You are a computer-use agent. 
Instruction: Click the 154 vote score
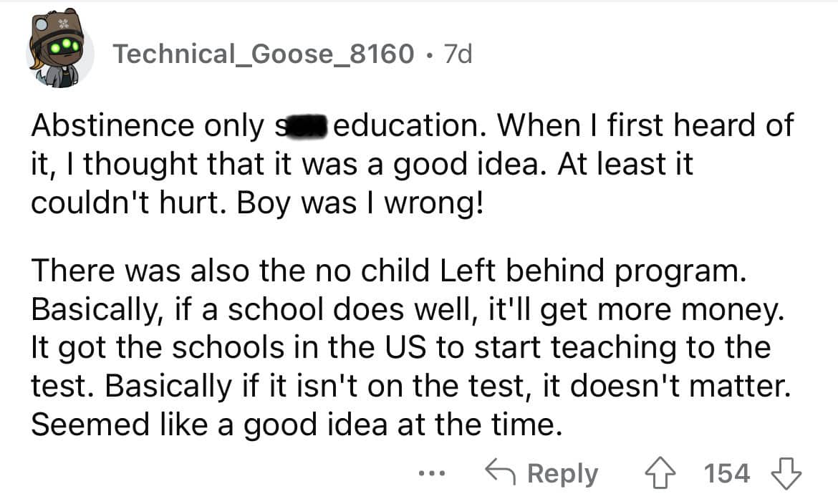(727, 473)
